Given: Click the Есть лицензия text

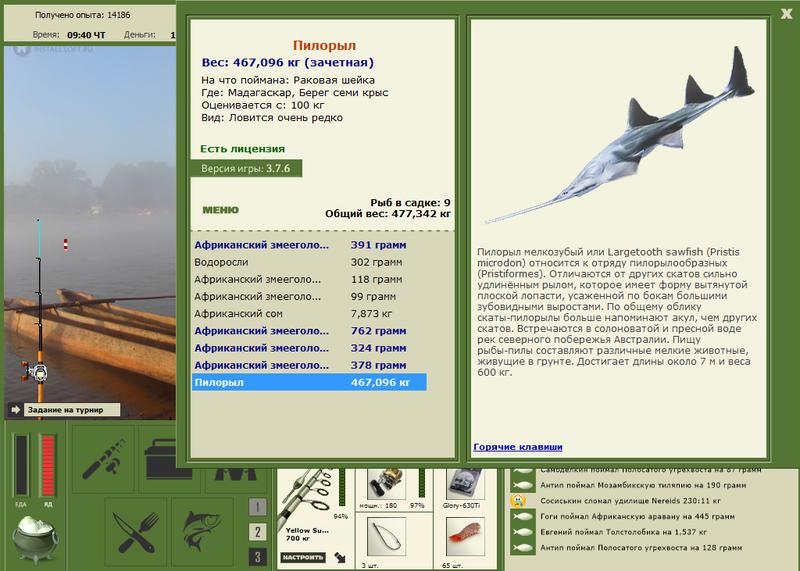Looking at the screenshot, I should [242, 149].
